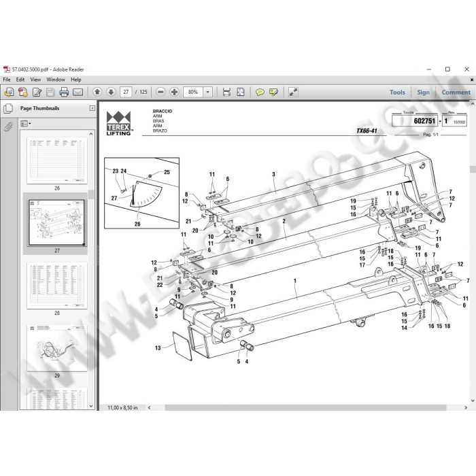Click the BRACCIO heading text

pos(163,111)
